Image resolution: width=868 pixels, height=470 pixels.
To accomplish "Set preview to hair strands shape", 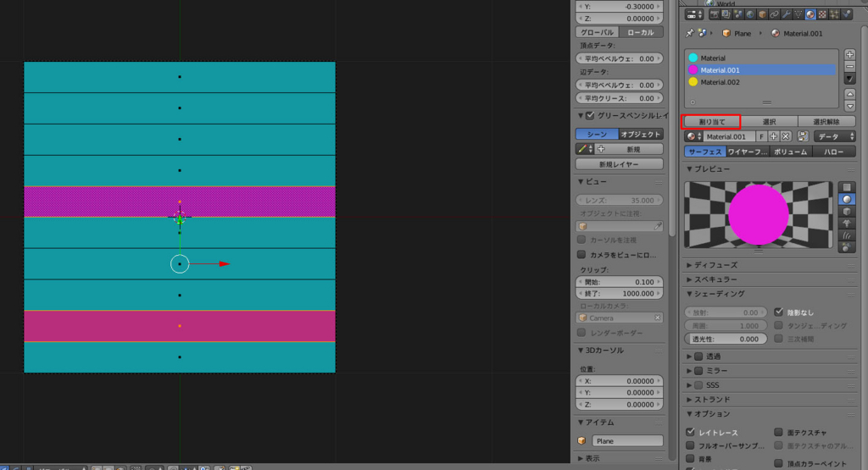I will [x=847, y=235].
